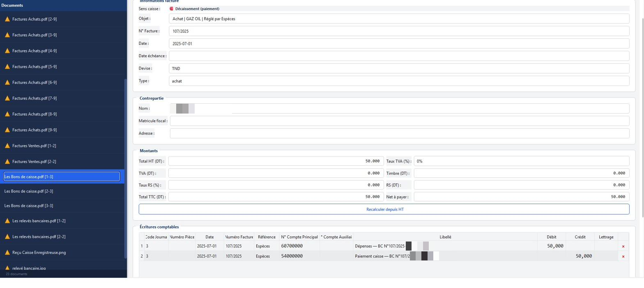Click the N° Compte Principal column header
The image size is (644, 288).
299,237
